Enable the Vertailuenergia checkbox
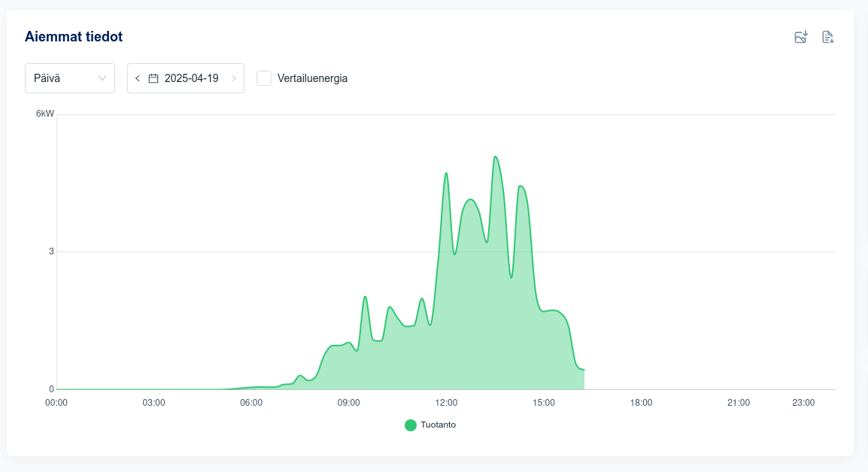The height and width of the screenshot is (472, 868). pos(264,78)
